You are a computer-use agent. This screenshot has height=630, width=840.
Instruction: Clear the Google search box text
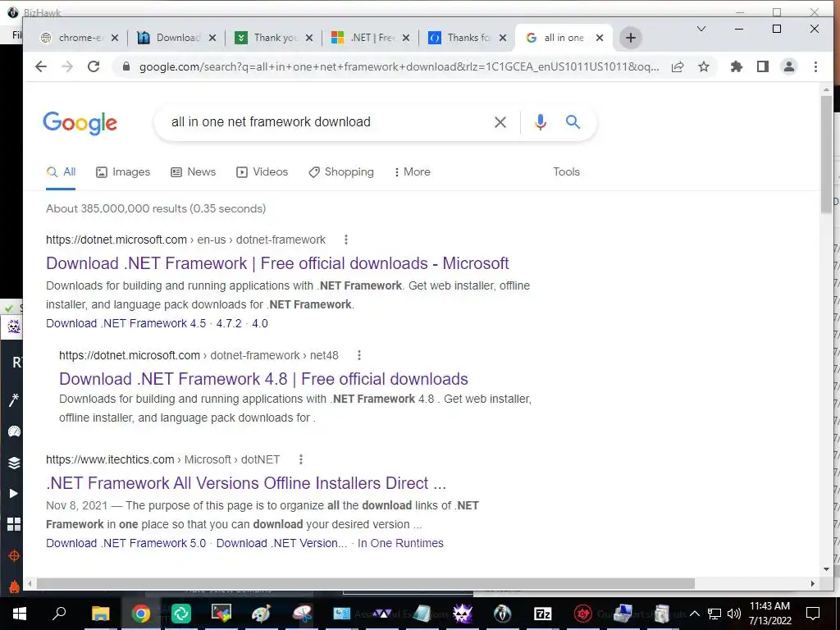click(500, 122)
